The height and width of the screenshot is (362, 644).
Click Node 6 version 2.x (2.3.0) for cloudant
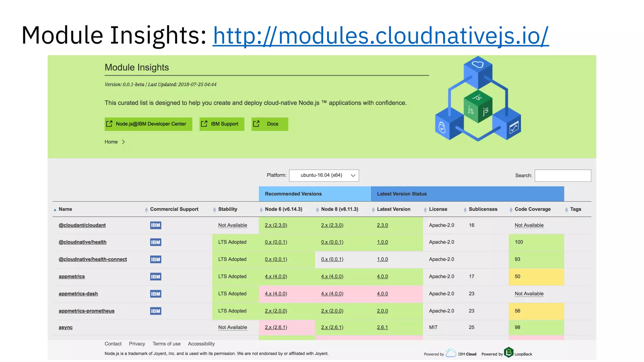276,225
